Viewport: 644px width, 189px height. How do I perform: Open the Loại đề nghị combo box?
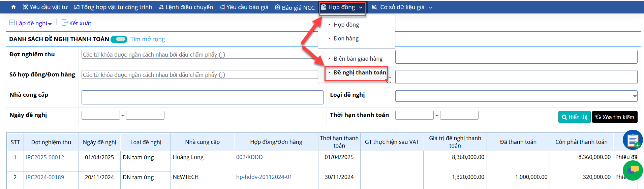[516, 96]
